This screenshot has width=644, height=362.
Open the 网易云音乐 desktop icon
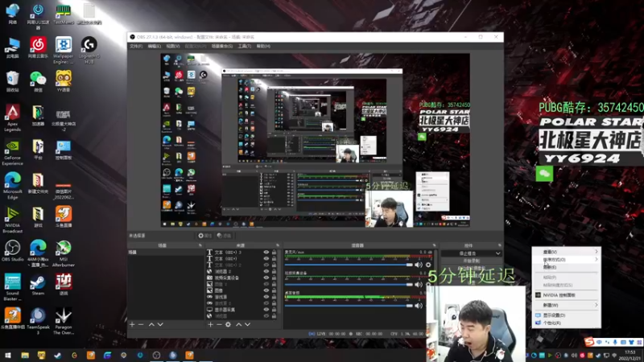[x=38, y=47]
